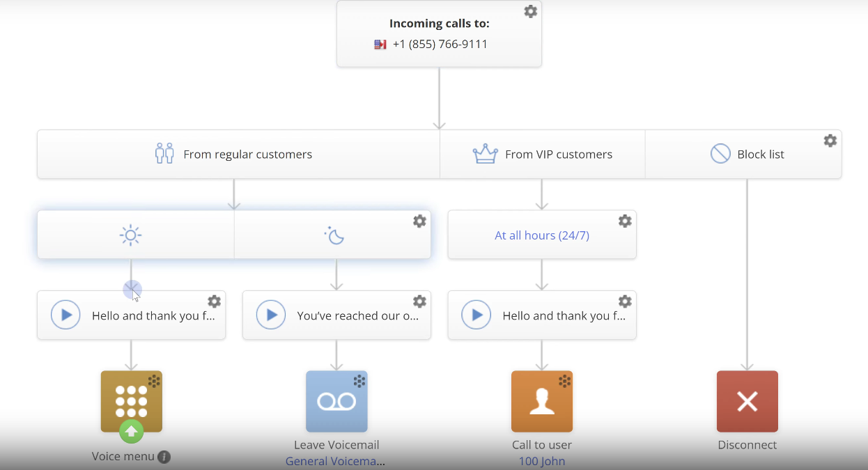
Task: Click the Voice menu keypad tile
Action: [132, 401]
